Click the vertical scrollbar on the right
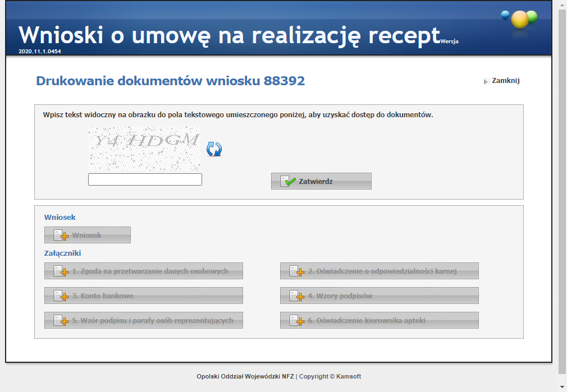 coord(561,191)
